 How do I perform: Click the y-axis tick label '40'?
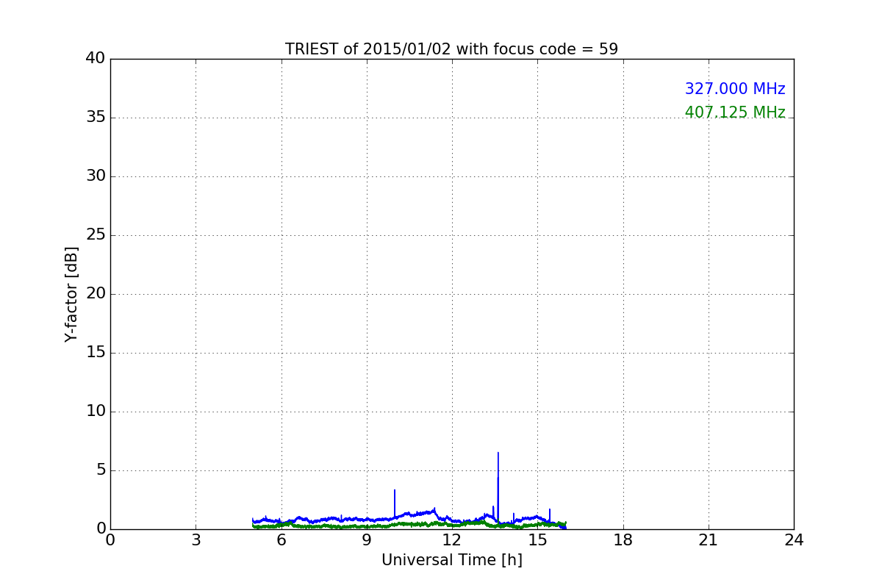pyautogui.click(x=96, y=59)
